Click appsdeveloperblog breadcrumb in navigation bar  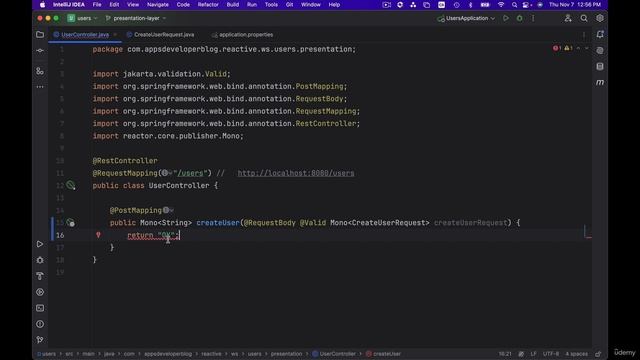pos(168,354)
